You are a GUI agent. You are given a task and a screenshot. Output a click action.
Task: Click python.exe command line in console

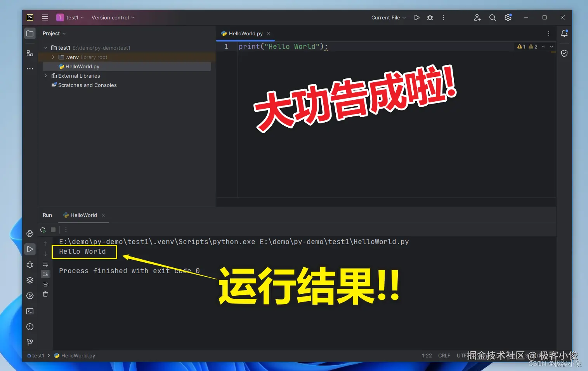(x=234, y=242)
